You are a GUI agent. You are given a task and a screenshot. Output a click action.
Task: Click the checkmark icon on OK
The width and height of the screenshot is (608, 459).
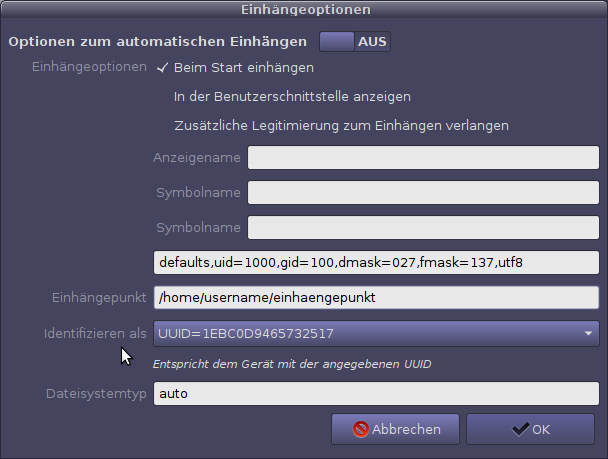(x=519, y=429)
